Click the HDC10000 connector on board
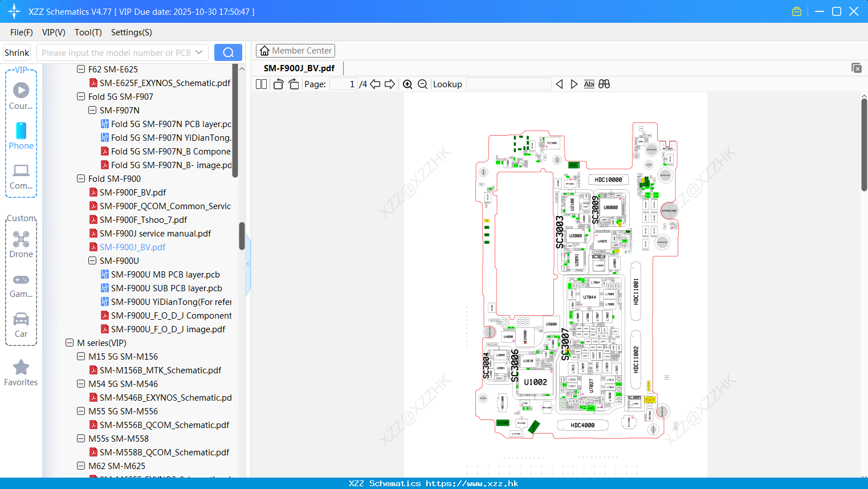Screen dimensions: 868x489 click(x=608, y=180)
